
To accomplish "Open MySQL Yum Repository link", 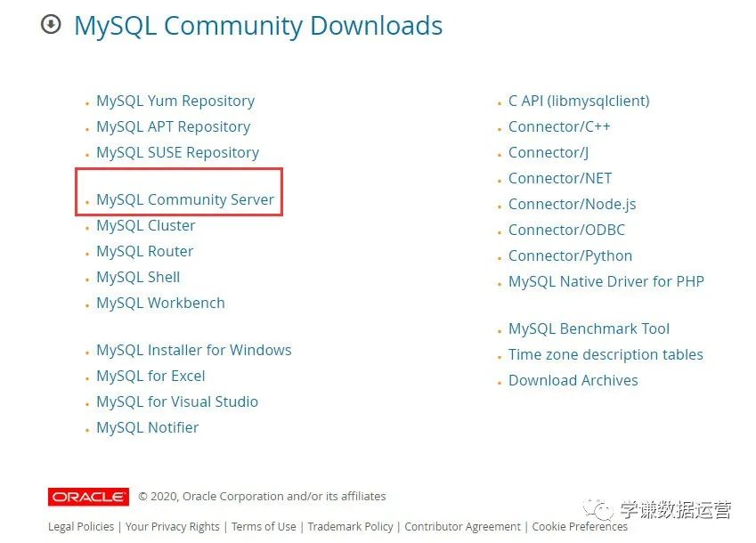I will click(175, 101).
